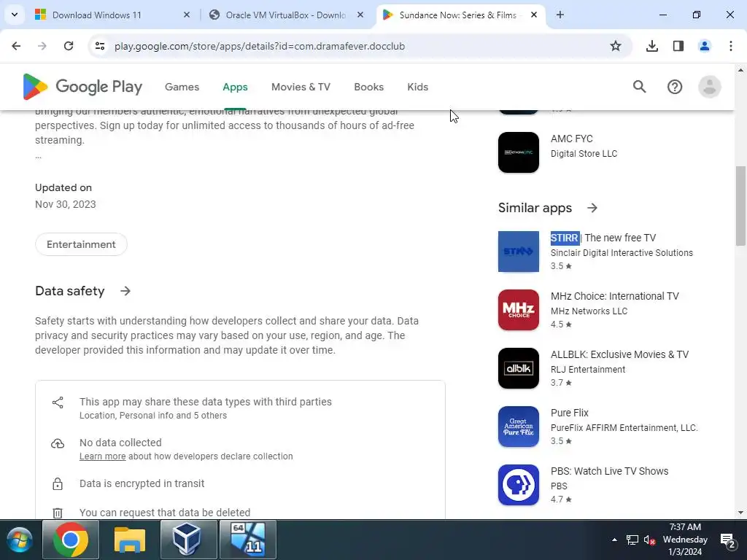This screenshot has height=560, width=747.
Task: Open the MHz Choice app icon
Action: (x=519, y=310)
